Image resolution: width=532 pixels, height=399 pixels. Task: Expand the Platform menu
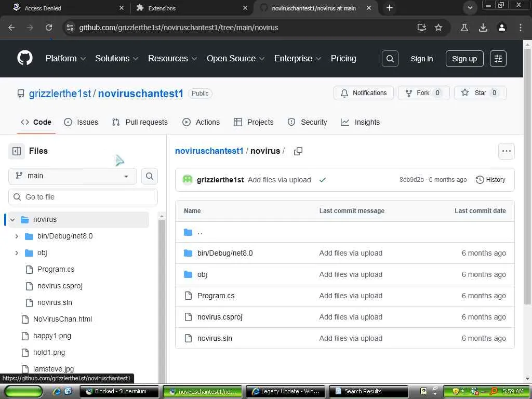click(65, 58)
